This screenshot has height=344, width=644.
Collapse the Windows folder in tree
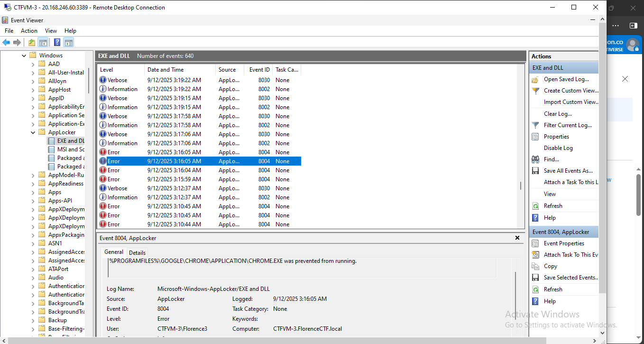click(x=24, y=56)
